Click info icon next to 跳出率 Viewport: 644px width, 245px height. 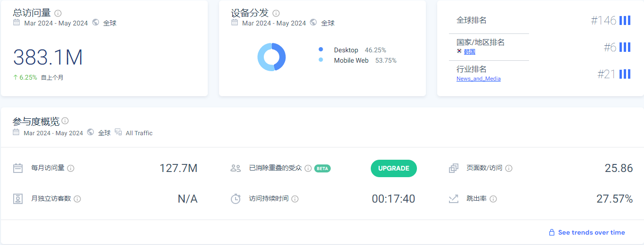(x=493, y=199)
